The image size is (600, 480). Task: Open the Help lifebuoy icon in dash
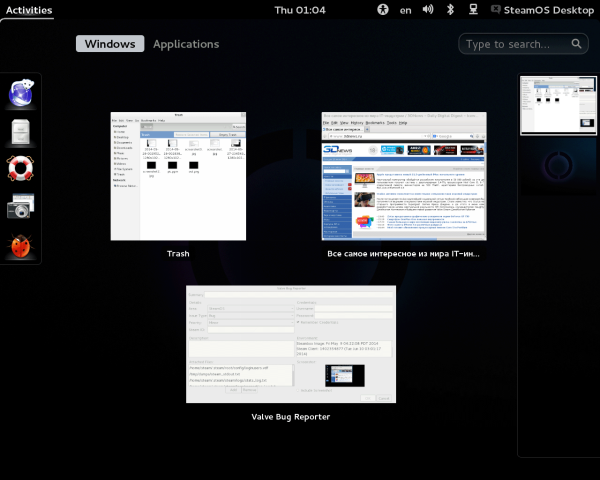coord(21,169)
